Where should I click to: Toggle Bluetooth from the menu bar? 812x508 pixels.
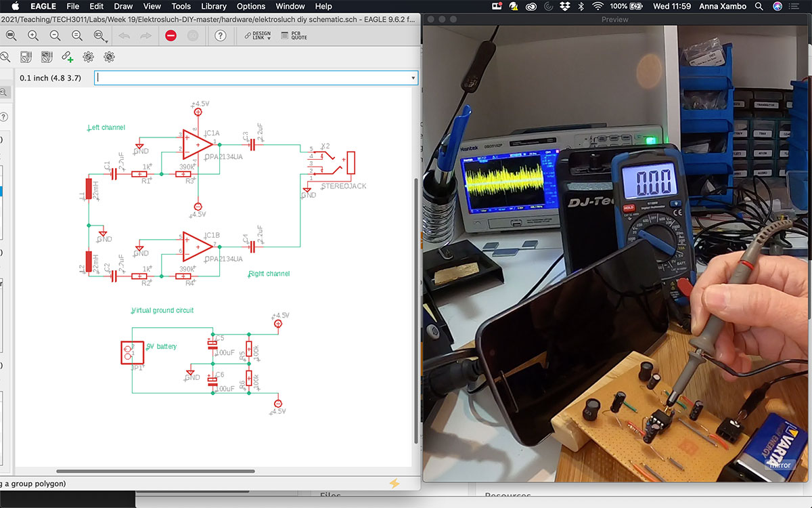(x=580, y=6)
